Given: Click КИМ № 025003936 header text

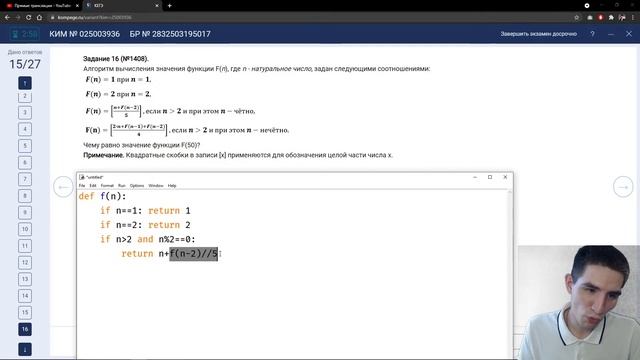Looking at the screenshot, I should pos(84,34).
